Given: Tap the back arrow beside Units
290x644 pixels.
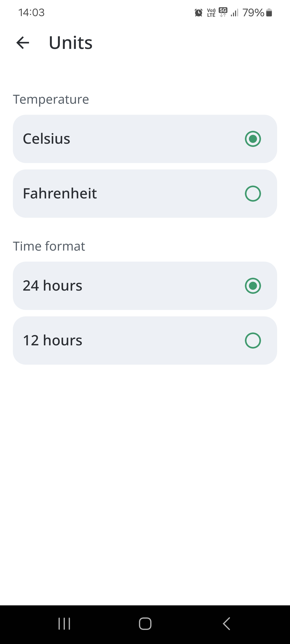Looking at the screenshot, I should pyautogui.click(x=23, y=43).
